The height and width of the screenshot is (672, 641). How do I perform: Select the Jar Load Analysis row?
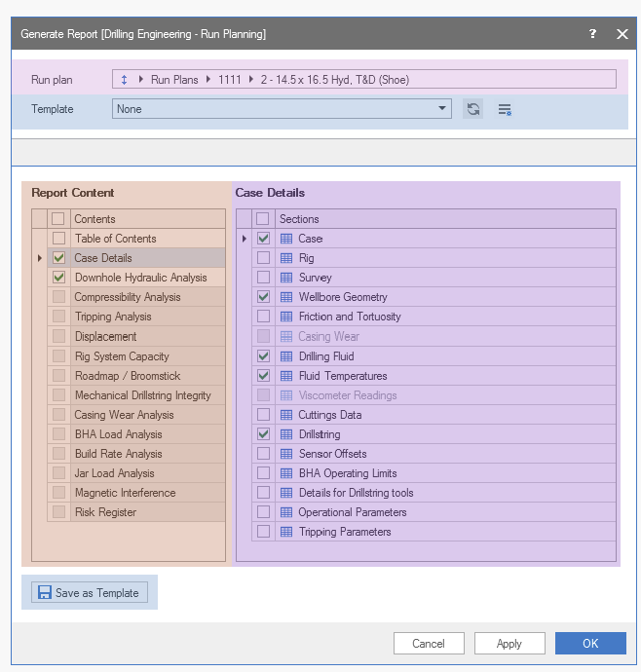click(x=136, y=473)
